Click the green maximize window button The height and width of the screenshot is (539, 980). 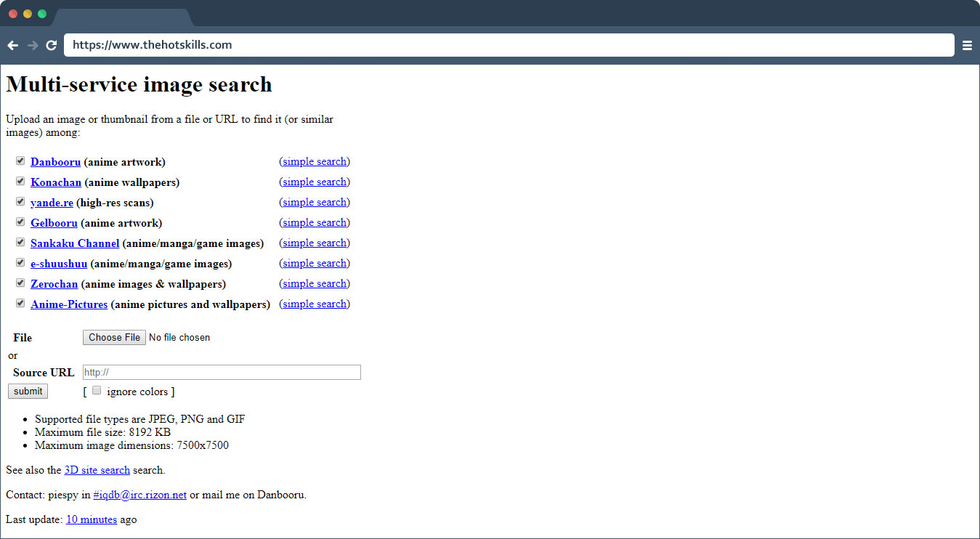tap(42, 14)
